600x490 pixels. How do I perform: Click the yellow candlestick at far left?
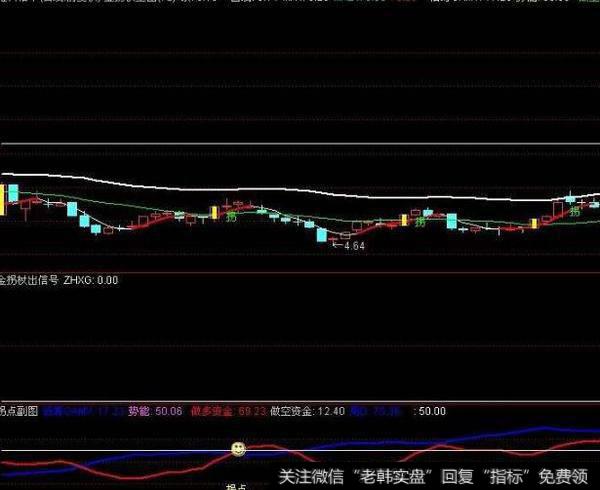3,197
